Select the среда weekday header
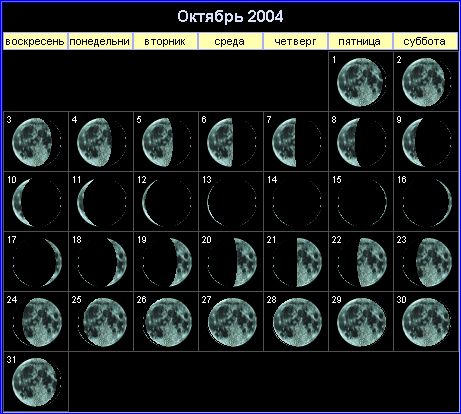The width and height of the screenshot is (461, 414). coord(230,41)
